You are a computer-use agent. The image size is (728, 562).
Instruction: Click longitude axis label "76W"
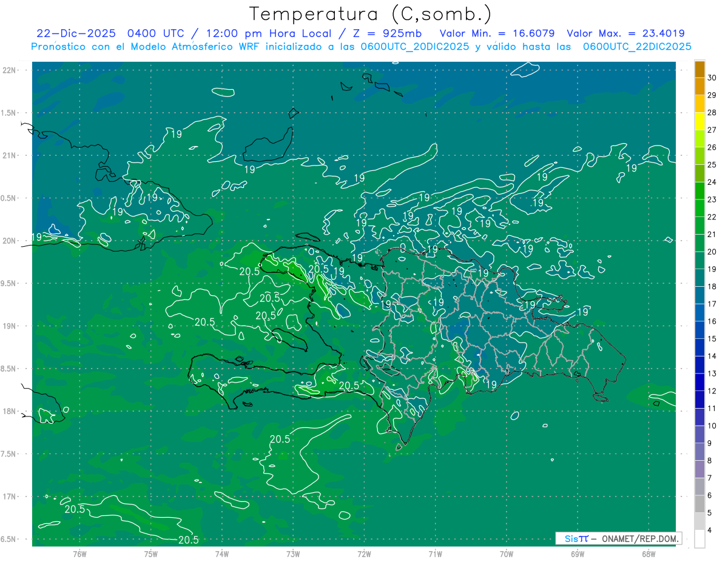(79, 554)
